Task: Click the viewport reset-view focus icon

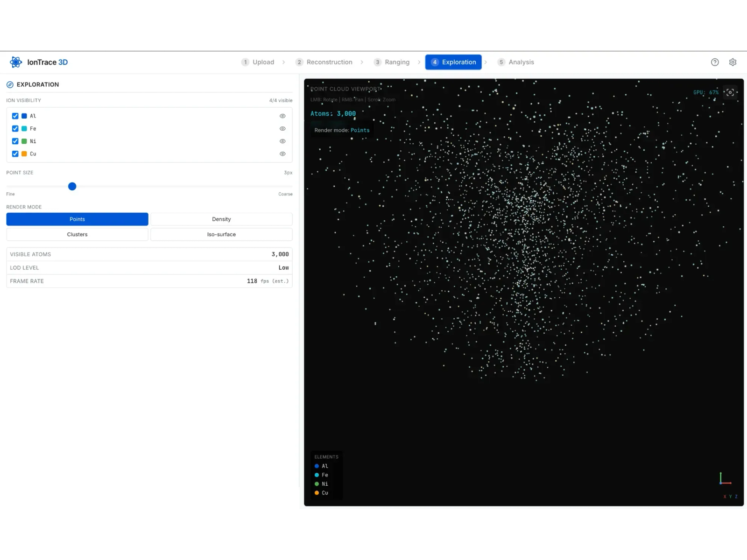Action: pos(730,92)
